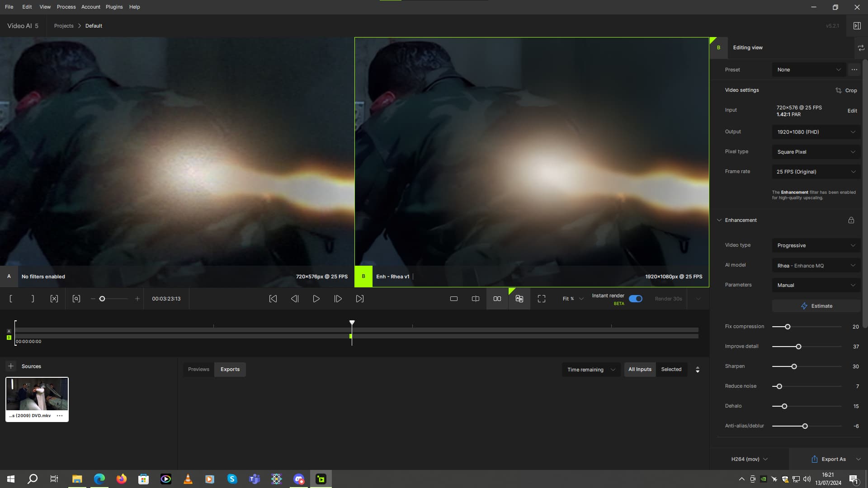The height and width of the screenshot is (488, 868).
Task: Jump to first frame
Action: pos(273,299)
